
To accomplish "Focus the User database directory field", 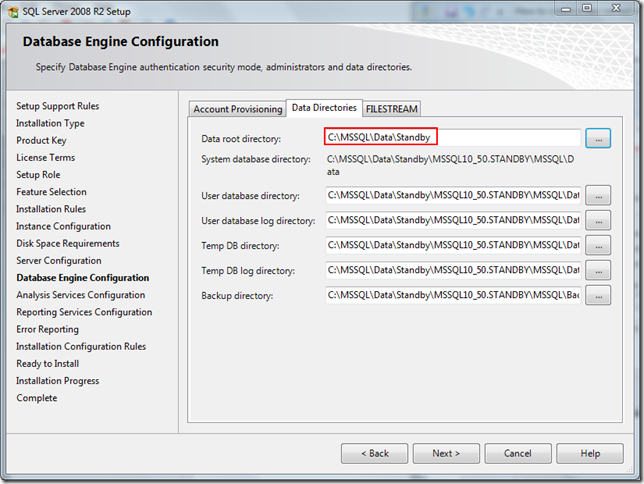I will pos(453,195).
